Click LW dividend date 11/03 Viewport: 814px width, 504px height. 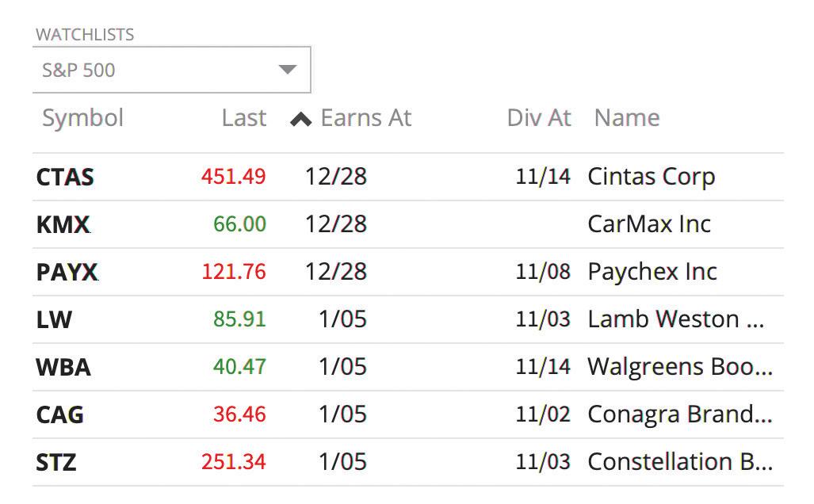tap(543, 319)
